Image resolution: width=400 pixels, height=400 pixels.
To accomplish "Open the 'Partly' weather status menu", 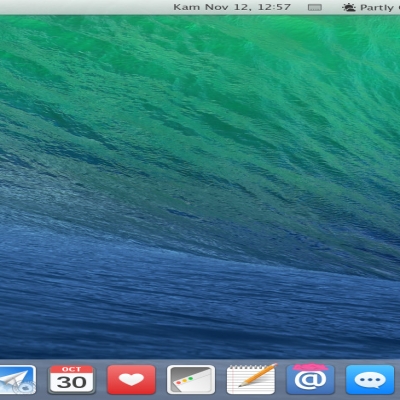I will pos(377,7).
